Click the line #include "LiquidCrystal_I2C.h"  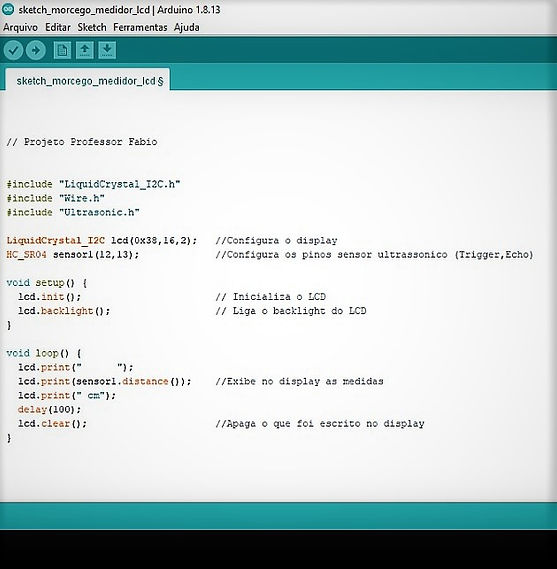(x=93, y=184)
